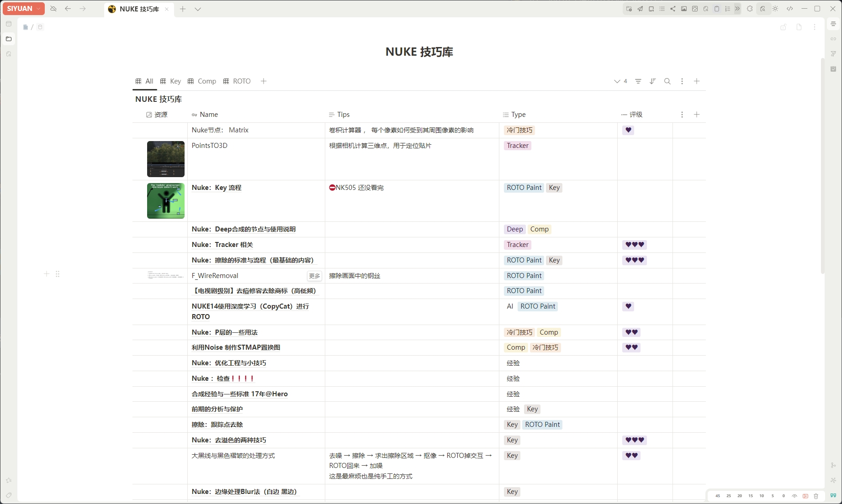The height and width of the screenshot is (504, 842).
Task: Open Nuke: 去溢色的两种技巧 link
Action: pos(229,440)
